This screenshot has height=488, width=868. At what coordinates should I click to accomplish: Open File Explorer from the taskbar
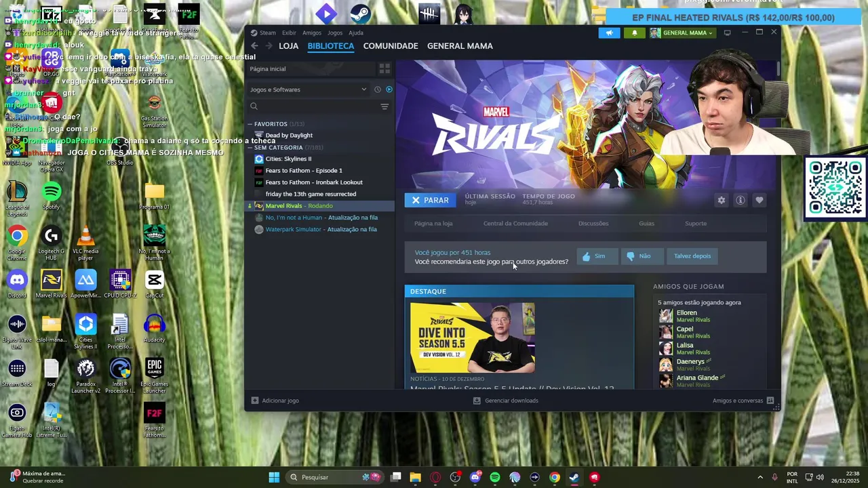(416, 477)
